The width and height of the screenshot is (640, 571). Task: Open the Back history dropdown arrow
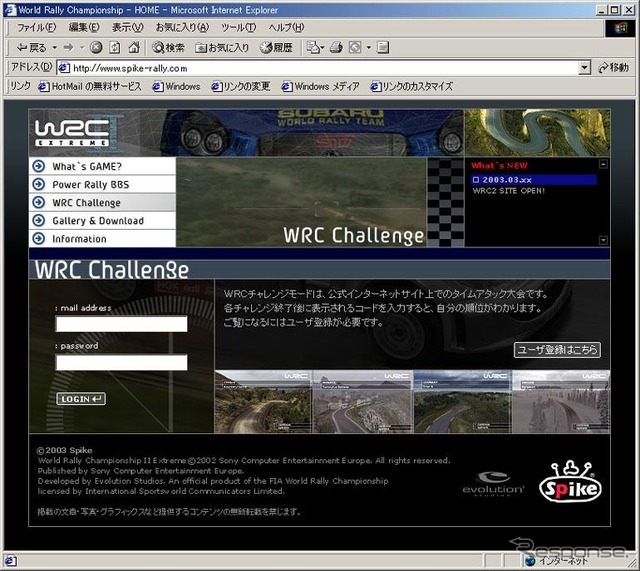click(54, 48)
